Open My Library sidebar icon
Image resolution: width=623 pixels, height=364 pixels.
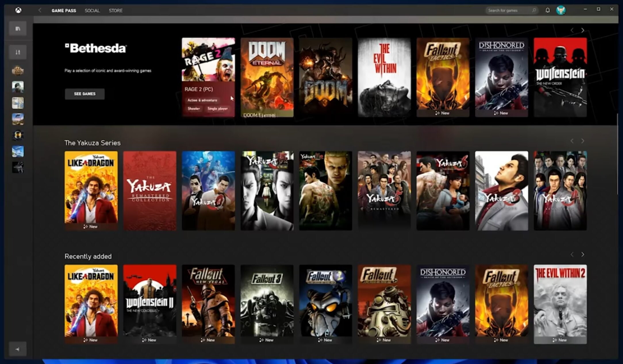point(18,28)
